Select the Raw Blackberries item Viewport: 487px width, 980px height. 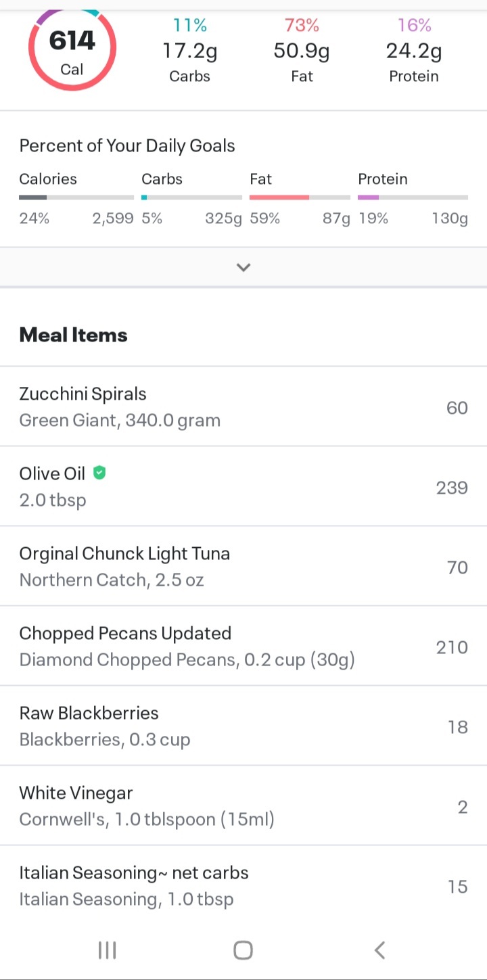(x=243, y=726)
